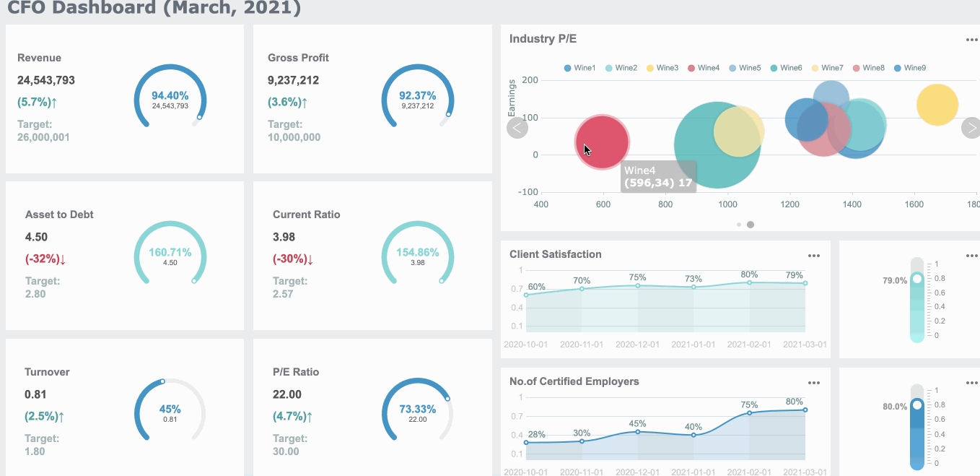Image resolution: width=980 pixels, height=476 pixels.
Task: Open the Client Satisfaction options menu
Action: (x=813, y=255)
